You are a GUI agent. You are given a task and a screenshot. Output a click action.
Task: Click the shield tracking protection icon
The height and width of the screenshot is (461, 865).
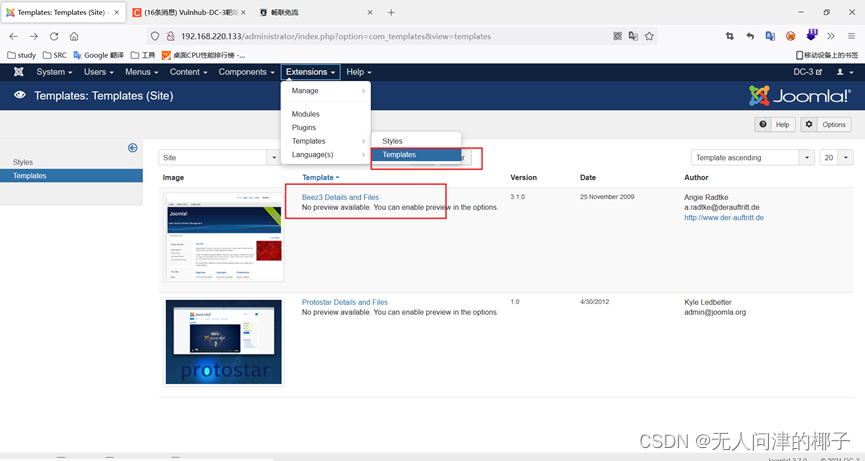[x=155, y=36]
